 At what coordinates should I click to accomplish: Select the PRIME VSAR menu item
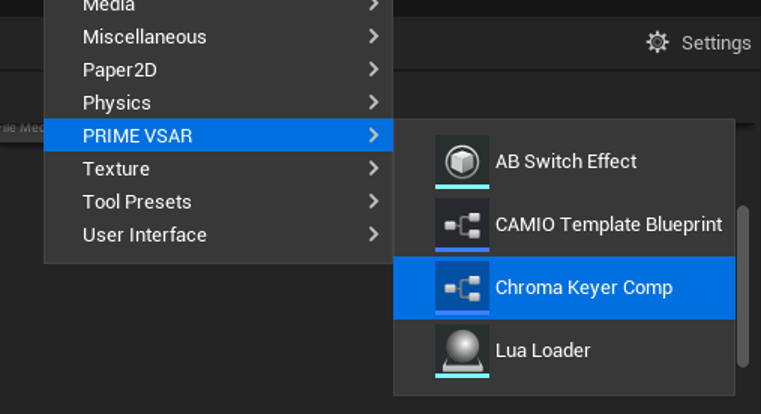137,135
